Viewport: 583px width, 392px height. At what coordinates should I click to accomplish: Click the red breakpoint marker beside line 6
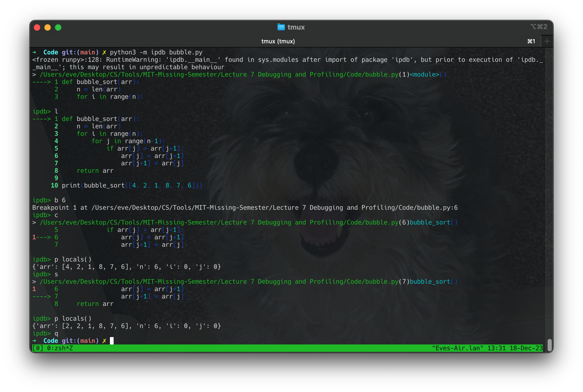[x=34, y=237]
